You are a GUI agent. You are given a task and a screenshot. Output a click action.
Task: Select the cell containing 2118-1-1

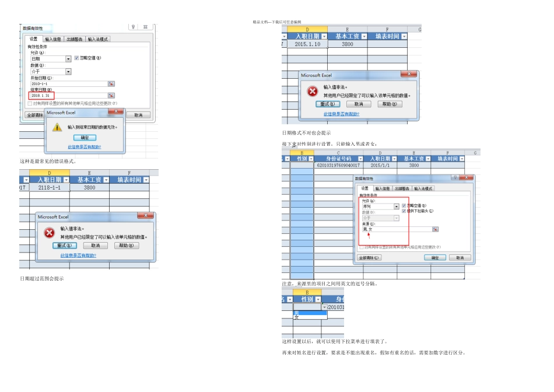[x=50, y=188]
